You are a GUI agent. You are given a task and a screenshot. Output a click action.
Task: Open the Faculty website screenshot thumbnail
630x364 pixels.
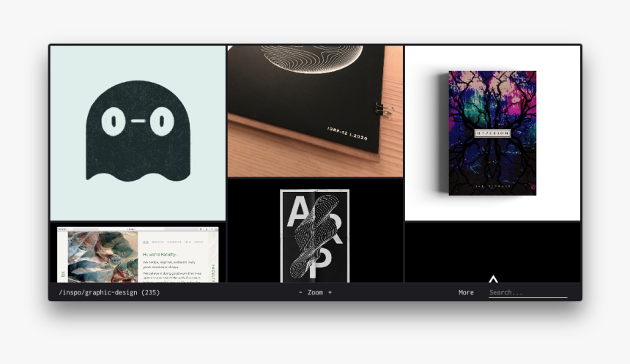click(138, 253)
